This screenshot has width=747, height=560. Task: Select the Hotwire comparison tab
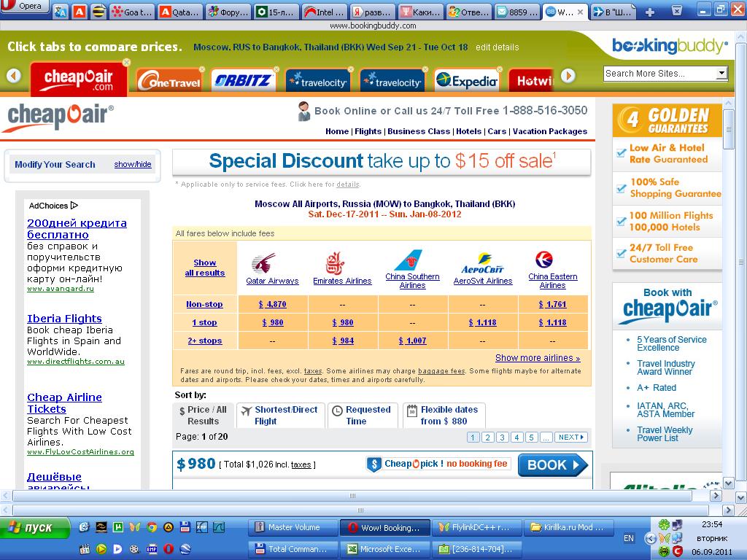[x=533, y=81]
